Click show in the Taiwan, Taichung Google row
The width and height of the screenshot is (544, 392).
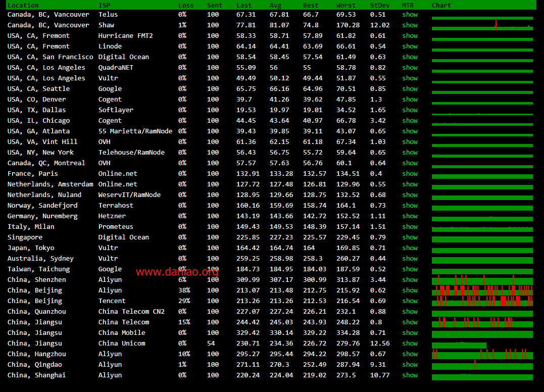coord(410,269)
